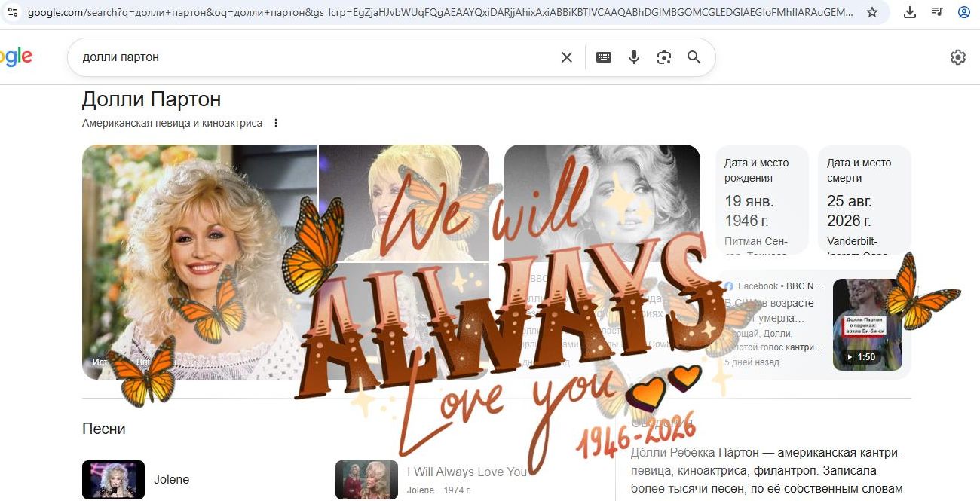Open the large Dolly Parton portrait photo
The height and width of the screenshot is (501, 980).
coord(199,261)
